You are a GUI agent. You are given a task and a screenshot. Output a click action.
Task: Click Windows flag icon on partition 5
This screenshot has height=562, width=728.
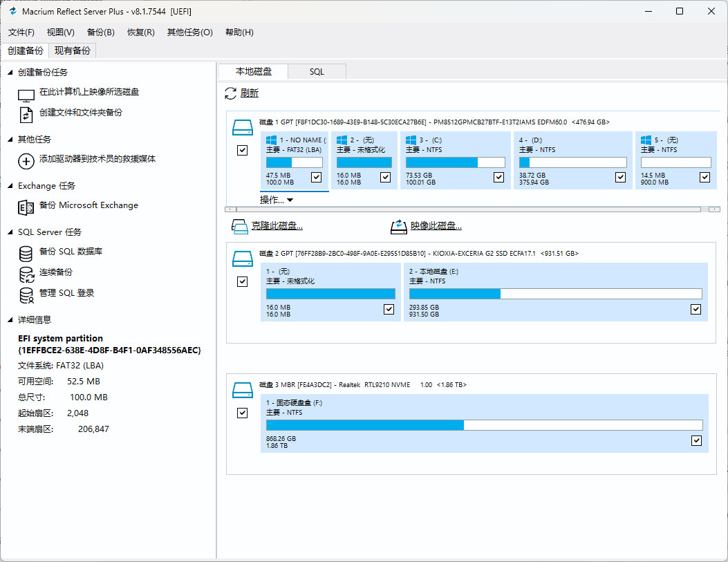point(646,140)
